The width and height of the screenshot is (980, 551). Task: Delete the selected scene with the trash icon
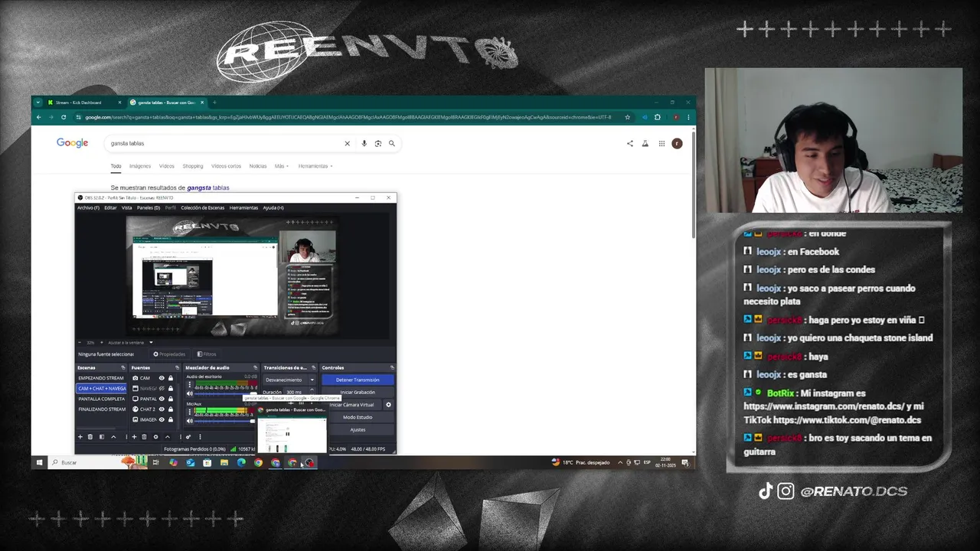[x=90, y=437]
